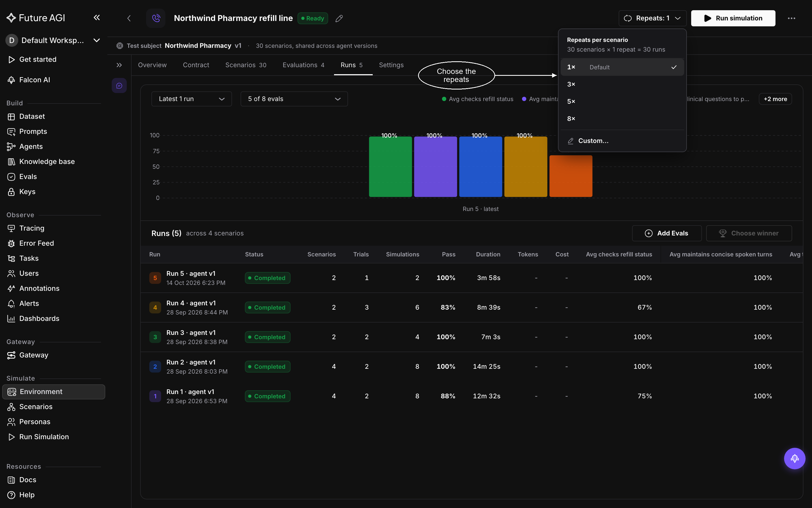Image resolution: width=812 pixels, height=508 pixels.
Task: Click the back arrow next to simulation title
Action: [x=129, y=18]
